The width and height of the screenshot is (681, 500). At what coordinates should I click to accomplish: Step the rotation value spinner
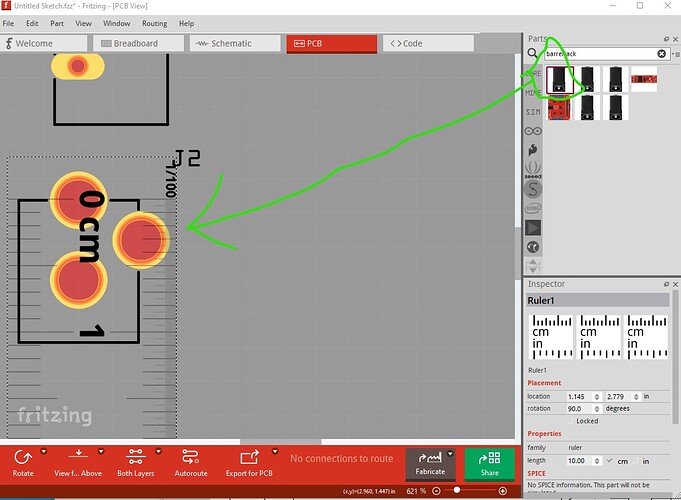[597, 409]
